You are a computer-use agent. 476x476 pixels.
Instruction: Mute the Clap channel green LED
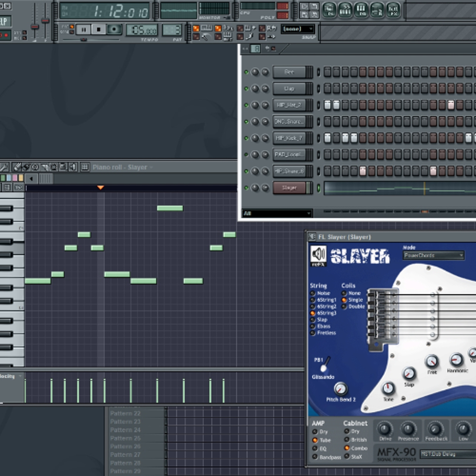(x=246, y=89)
